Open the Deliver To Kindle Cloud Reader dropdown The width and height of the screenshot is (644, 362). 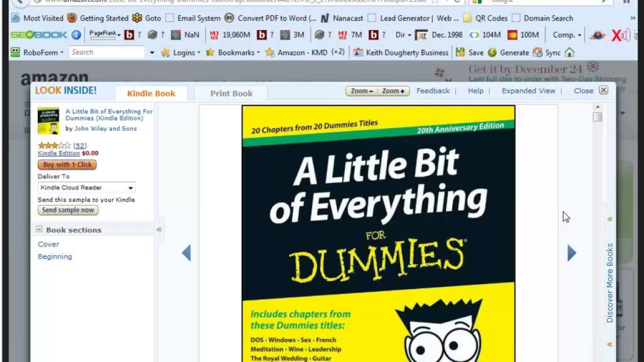tap(87, 188)
